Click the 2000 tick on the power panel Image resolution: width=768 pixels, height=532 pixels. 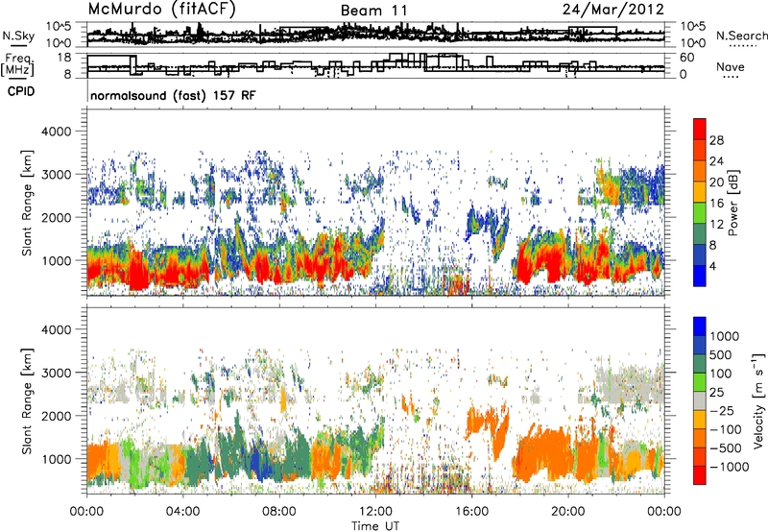(57, 217)
